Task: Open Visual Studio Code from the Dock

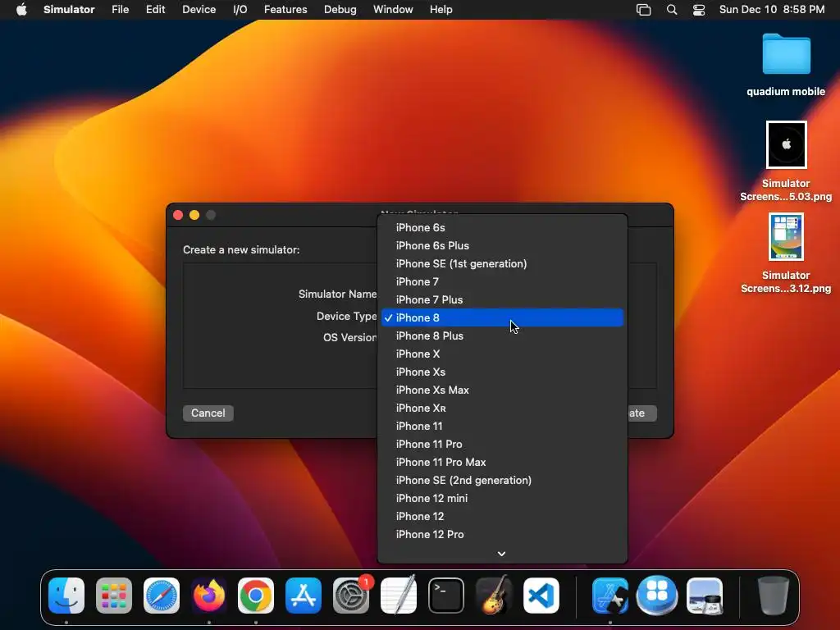Action: pos(541,596)
